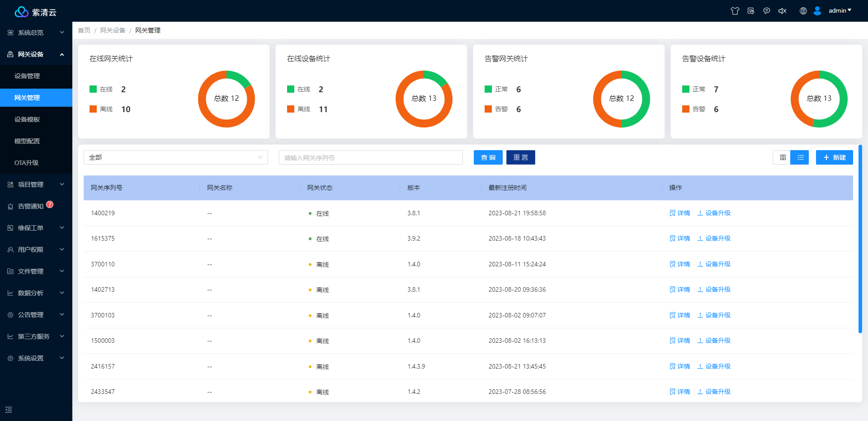Screen dimensions: 868x421
Task: Click the 在线网关统计 donut chart
Action: 226,99
